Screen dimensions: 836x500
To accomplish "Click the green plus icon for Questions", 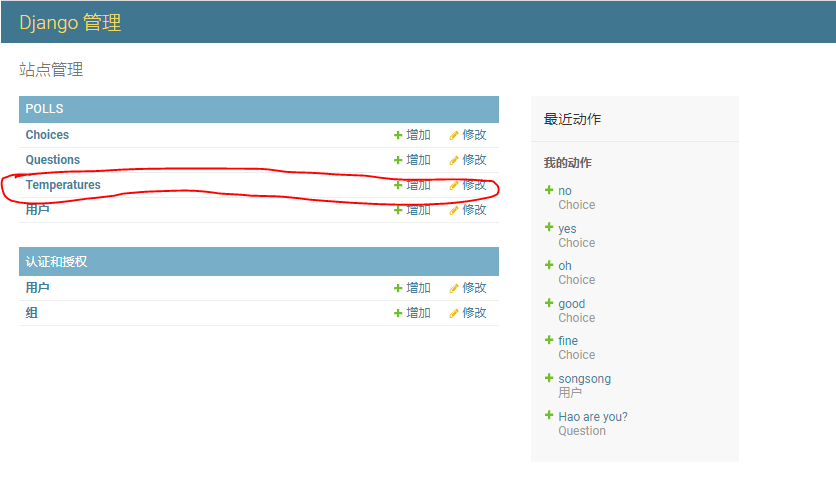I will [x=398, y=160].
